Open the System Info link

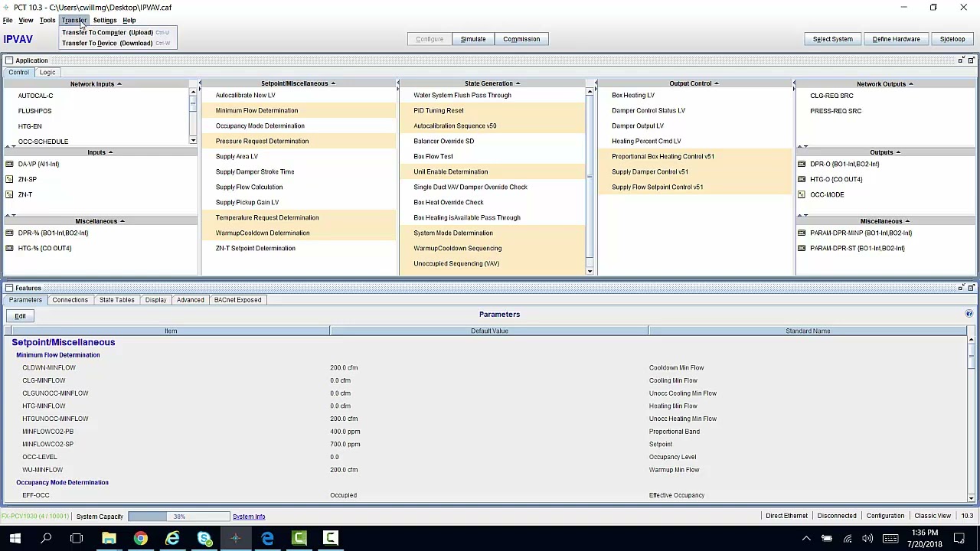click(249, 517)
